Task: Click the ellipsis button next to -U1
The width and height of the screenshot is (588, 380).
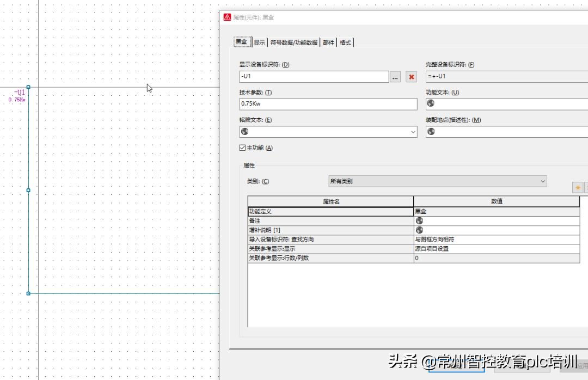Action: 395,77
